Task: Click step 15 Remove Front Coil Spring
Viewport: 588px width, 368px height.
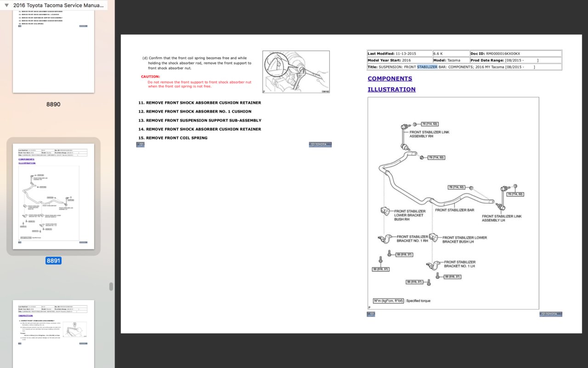Action: (173, 138)
